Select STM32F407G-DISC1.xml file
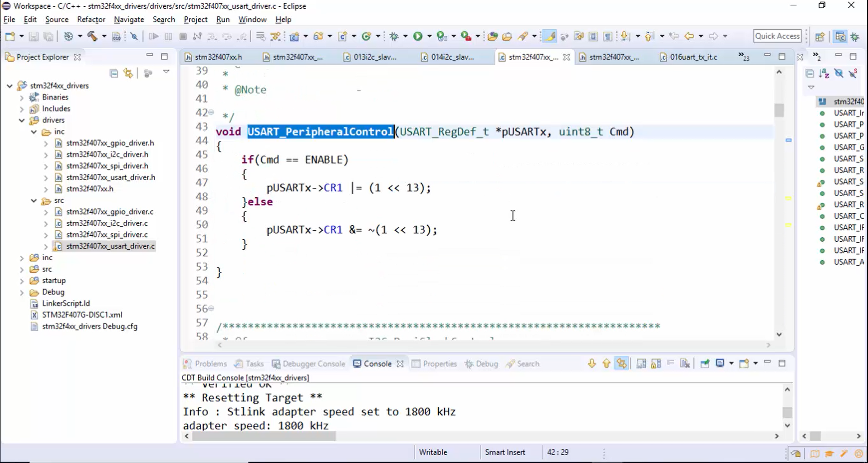The height and width of the screenshot is (463, 868). (82, 315)
